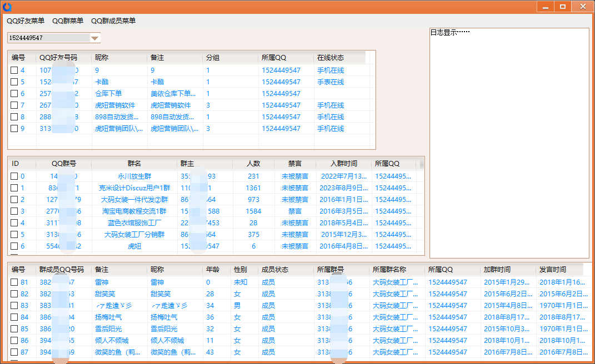Select the checkbox for friend 仓库下单
Image resolution: width=595 pixels, height=364 pixels.
pos(14,94)
